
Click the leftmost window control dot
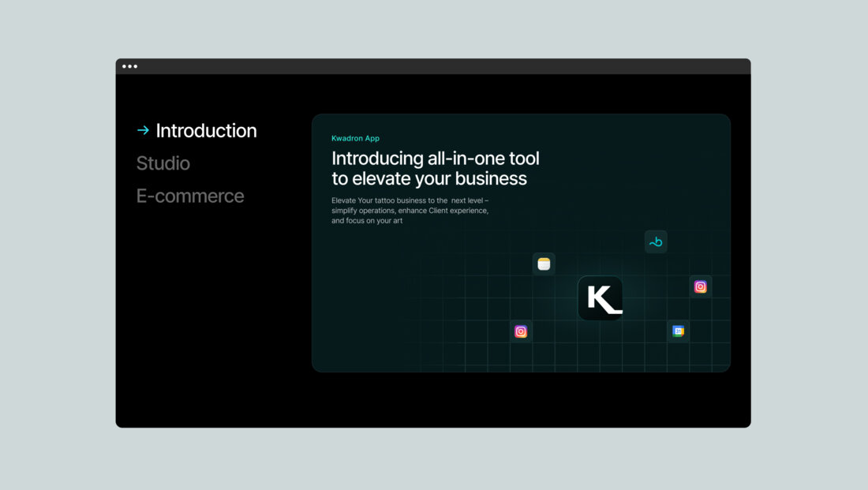pyautogui.click(x=125, y=66)
